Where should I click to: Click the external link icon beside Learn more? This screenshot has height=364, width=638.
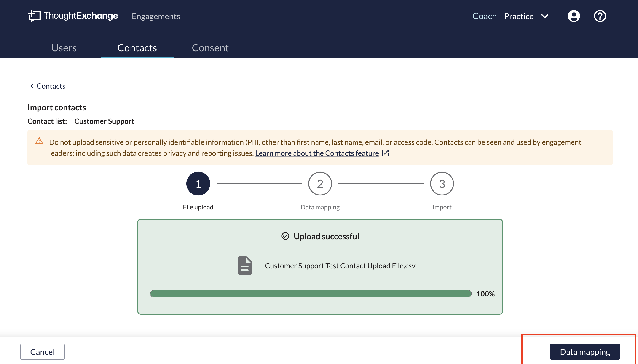[x=386, y=153]
